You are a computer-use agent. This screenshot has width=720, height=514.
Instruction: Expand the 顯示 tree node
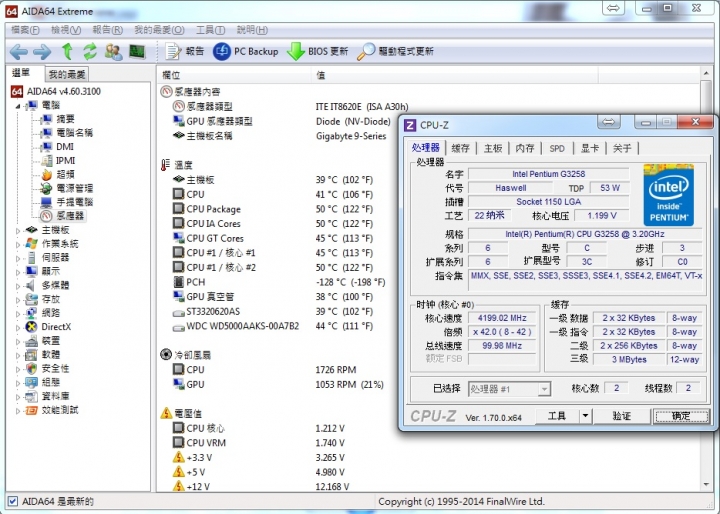click(18, 272)
